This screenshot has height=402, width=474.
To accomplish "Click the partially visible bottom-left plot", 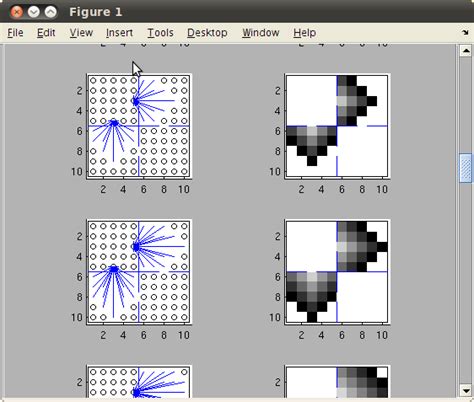I will [x=139, y=382].
